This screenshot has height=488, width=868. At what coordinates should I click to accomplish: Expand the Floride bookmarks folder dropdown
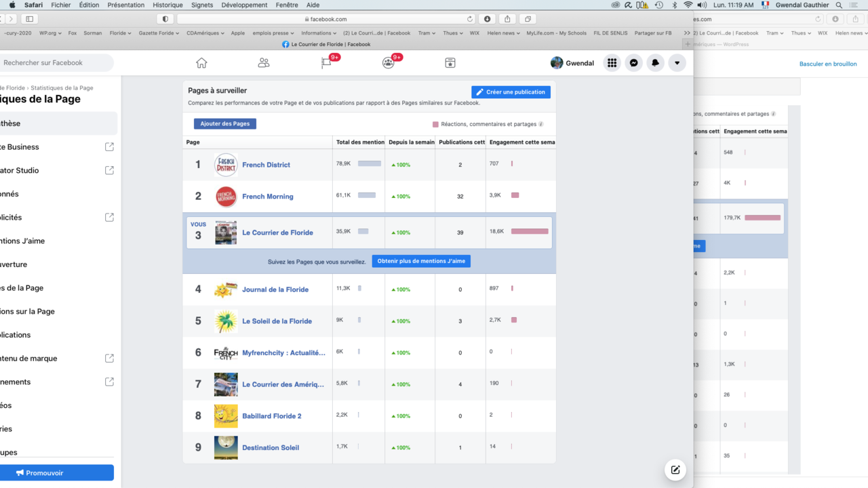tap(120, 33)
